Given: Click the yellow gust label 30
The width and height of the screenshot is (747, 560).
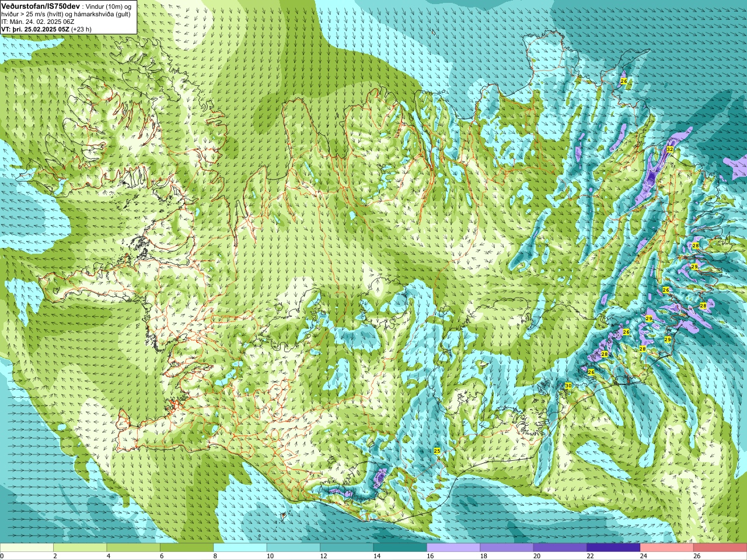Looking at the screenshot, I should [x=568, y=386].
